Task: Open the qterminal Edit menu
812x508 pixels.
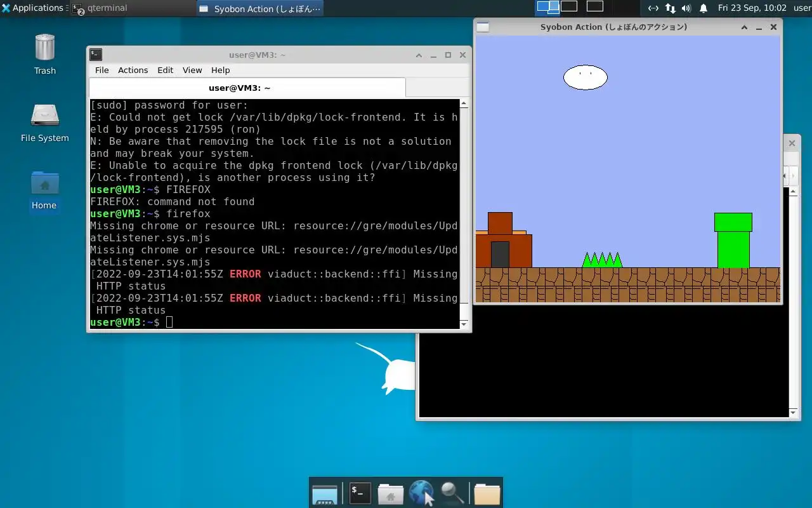Action: point(165,70)
